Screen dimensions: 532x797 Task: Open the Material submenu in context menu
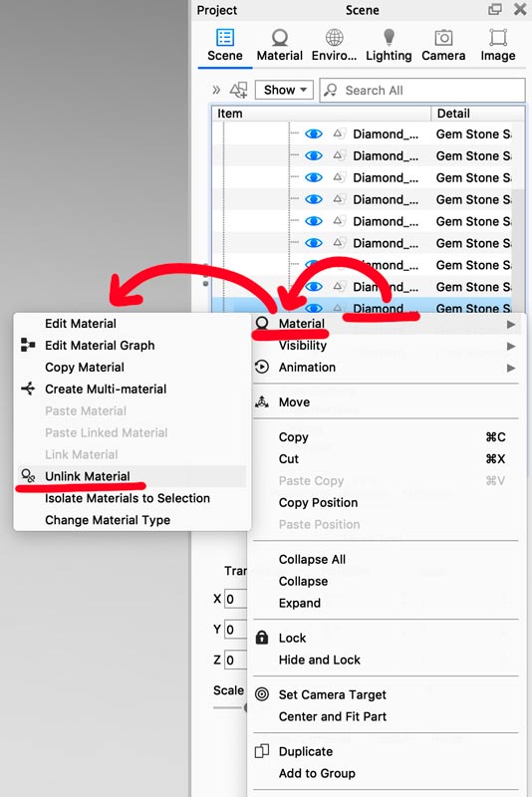tap(387, 324)
